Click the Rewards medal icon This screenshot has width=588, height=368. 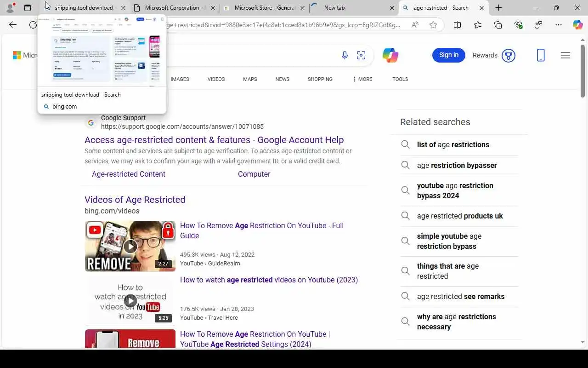509,56
